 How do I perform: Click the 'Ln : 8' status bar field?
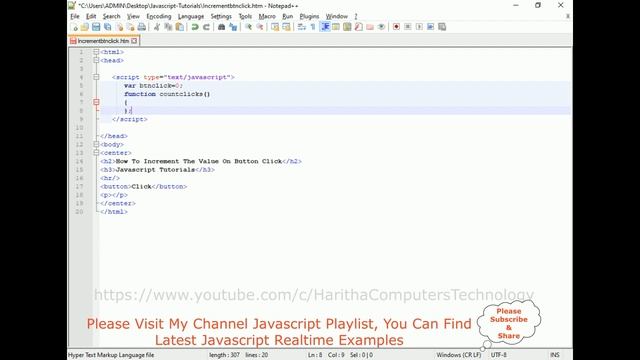click(x=315, y=355)
